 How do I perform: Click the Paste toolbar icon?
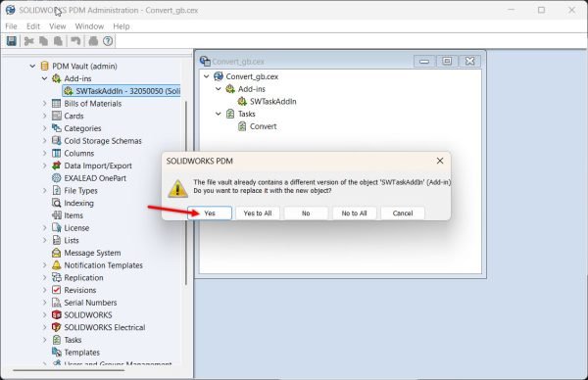(x=58, y=41)
